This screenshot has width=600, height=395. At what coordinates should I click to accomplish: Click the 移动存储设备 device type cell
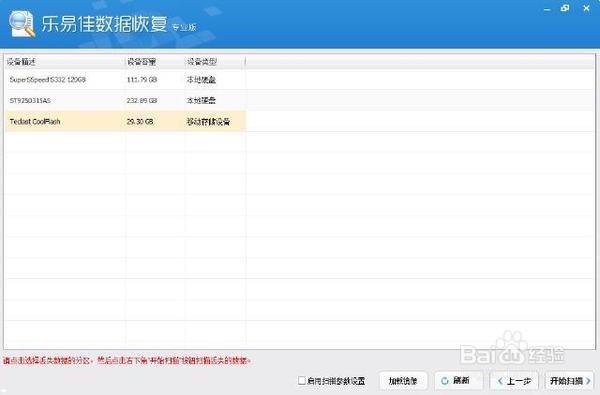click(208, 122)
